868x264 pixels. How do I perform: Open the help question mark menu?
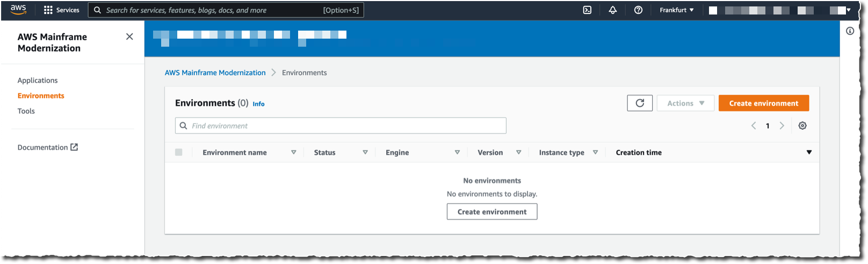tap(638, 10)
